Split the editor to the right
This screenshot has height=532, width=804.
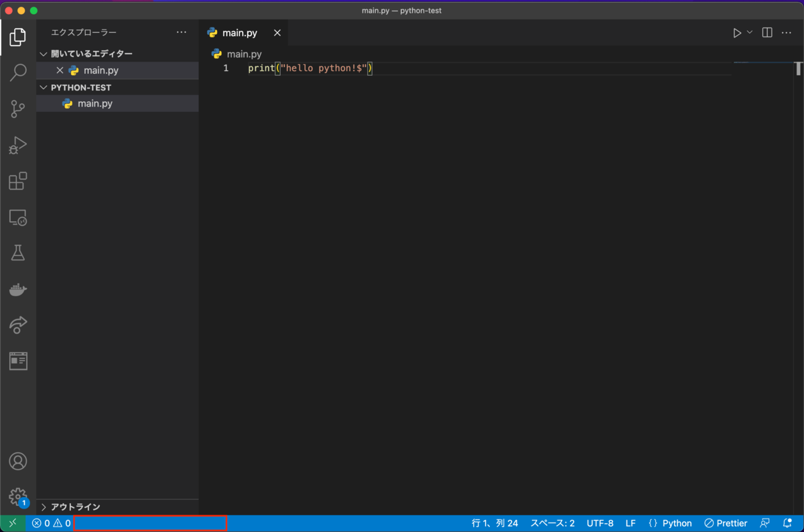tap(767, 33)
